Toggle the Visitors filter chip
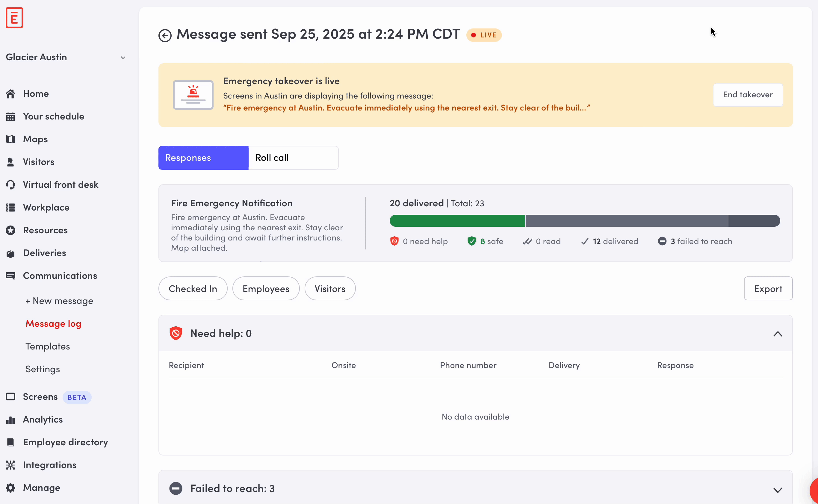 (330, 289)
